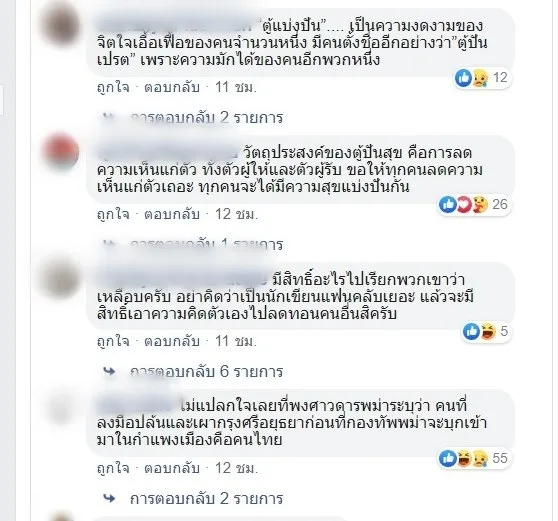Expand การตอบกลับ 6 รายการ replies
This screenshot has width=558, height=521.
tap(206, 372)
